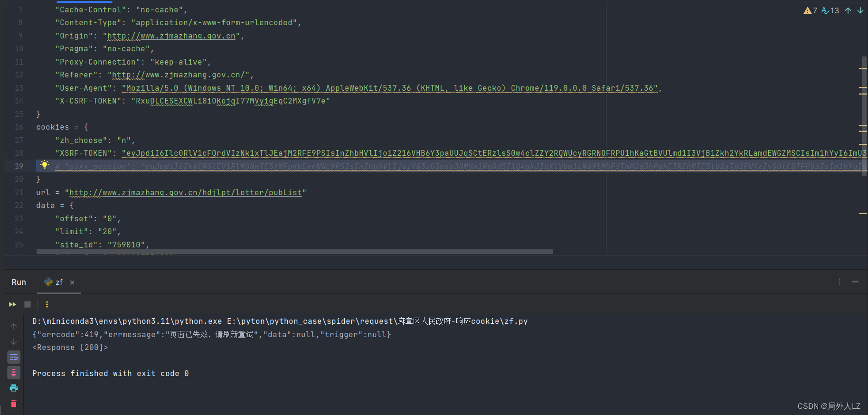Click line number 22 in gutter
This screenshot has height=415, width=868.
[x=19, y=206]
